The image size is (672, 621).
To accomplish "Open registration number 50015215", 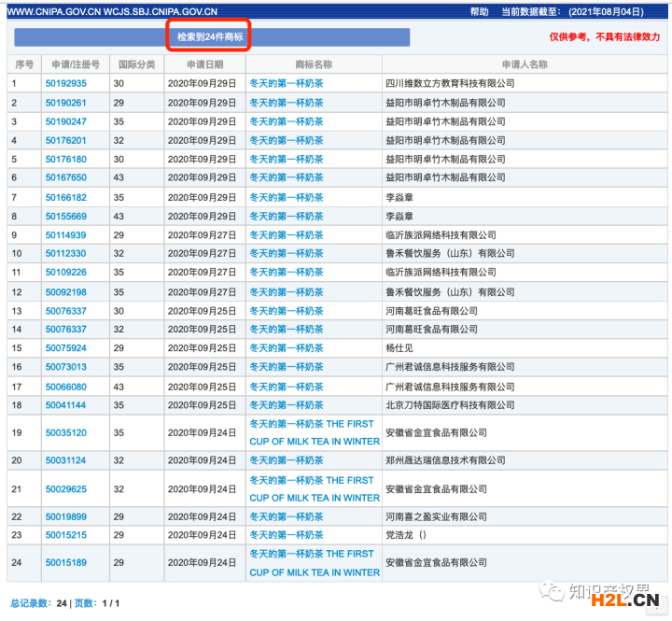I will (66, 535).
